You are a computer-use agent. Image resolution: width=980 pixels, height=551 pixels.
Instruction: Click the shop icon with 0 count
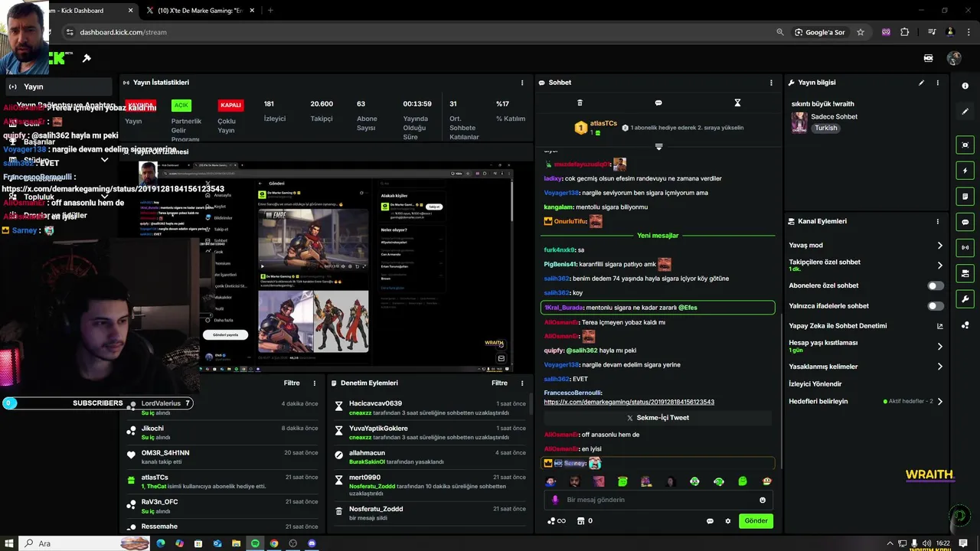click(x=584, y=521)
